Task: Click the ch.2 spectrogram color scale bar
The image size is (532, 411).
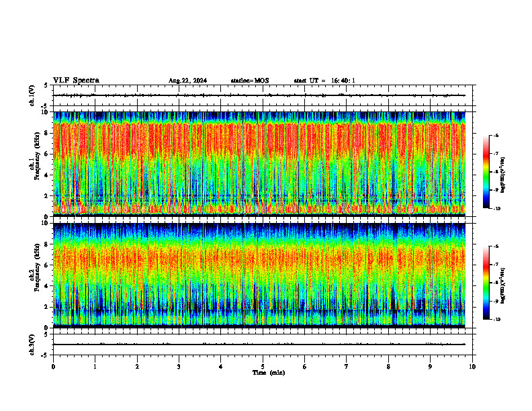Action: tap(486, 283)
